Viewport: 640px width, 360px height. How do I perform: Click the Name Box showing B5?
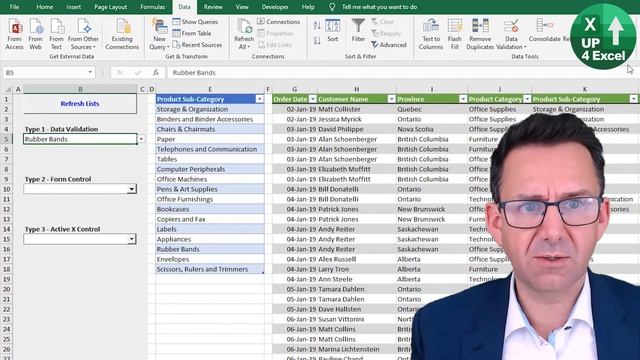[45, 72]
